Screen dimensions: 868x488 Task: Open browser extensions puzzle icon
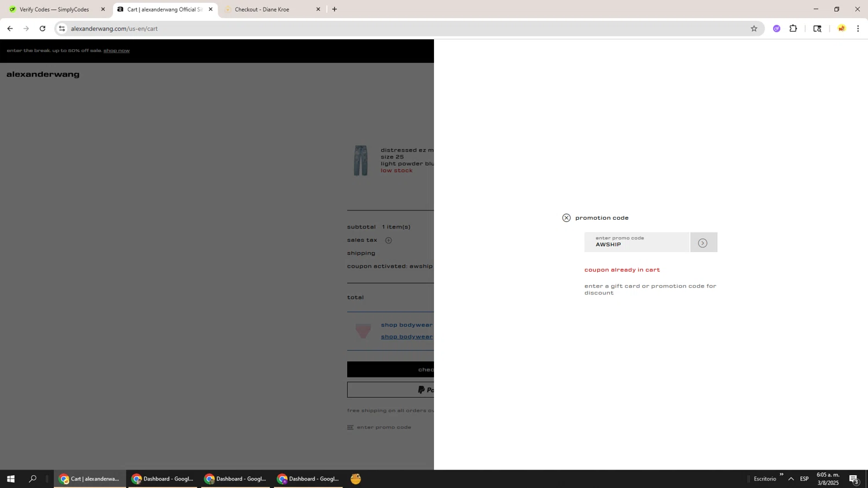793,28
